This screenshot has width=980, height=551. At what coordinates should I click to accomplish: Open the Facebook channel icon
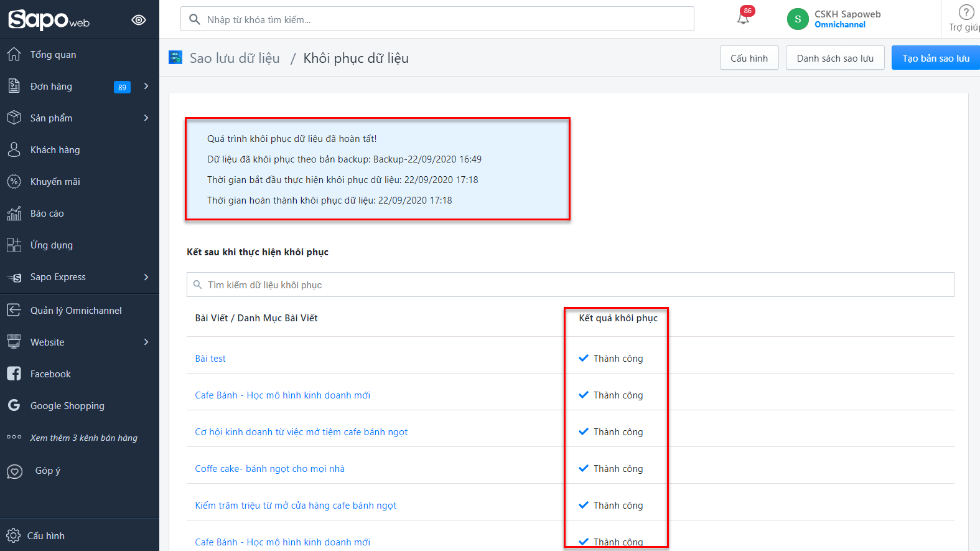(14, 374)
